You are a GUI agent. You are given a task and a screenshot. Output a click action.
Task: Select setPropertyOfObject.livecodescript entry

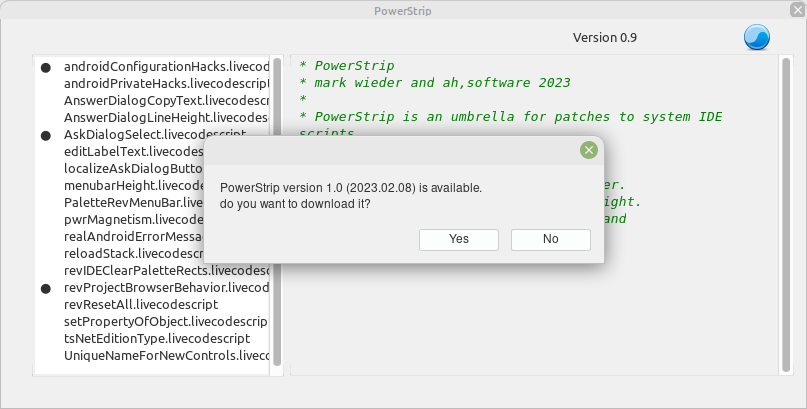[165, 322]
